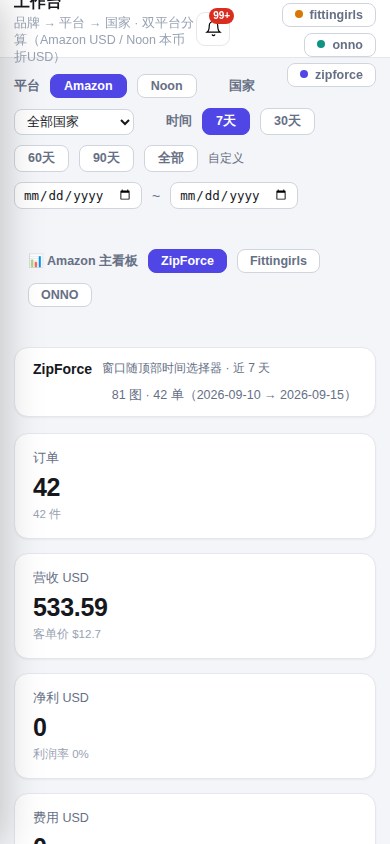Switch to the Fittingirls brand tab
The width and height of the screenshot is (390, 844).
click(x=278, y=261)
